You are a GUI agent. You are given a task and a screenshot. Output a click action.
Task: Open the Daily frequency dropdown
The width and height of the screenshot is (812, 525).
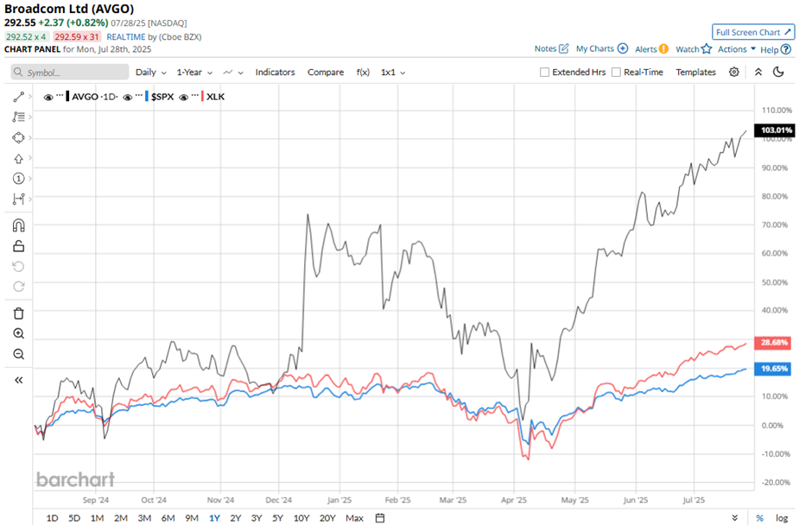click(x=150, y=73)
